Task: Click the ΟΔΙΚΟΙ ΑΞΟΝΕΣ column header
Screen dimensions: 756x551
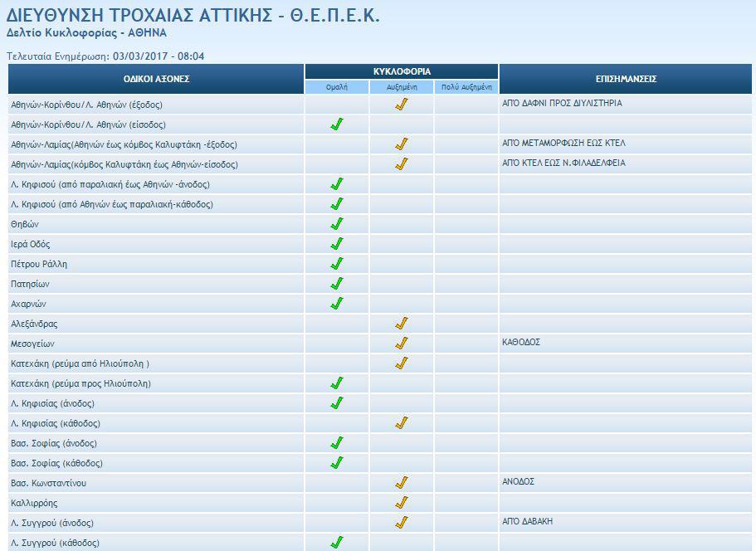Action: (x=157, y=79)
